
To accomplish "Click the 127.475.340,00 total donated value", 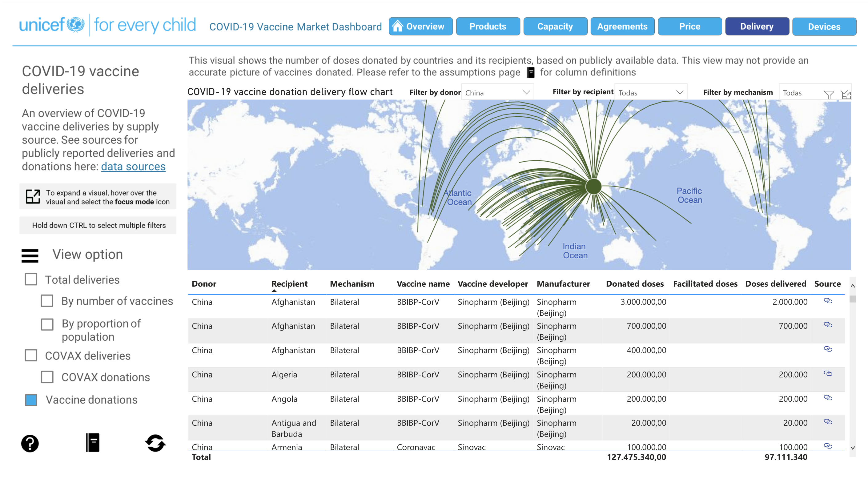I will (636, 457).
